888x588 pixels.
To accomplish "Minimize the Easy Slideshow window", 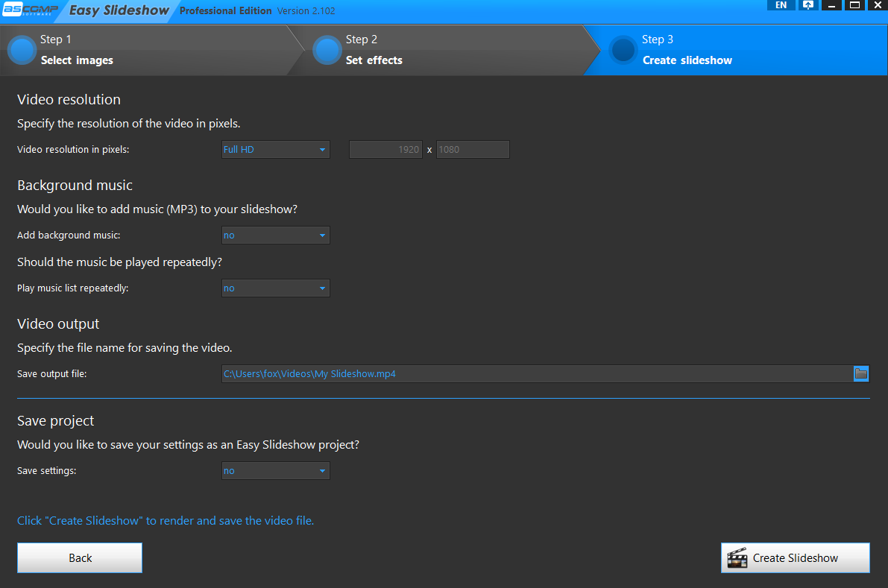I will [x=831, y=5].
